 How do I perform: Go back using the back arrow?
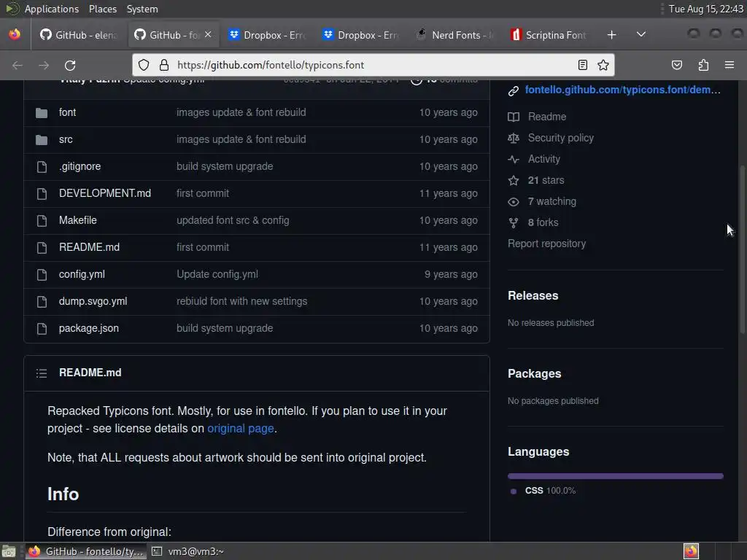(x=18, y=65)
